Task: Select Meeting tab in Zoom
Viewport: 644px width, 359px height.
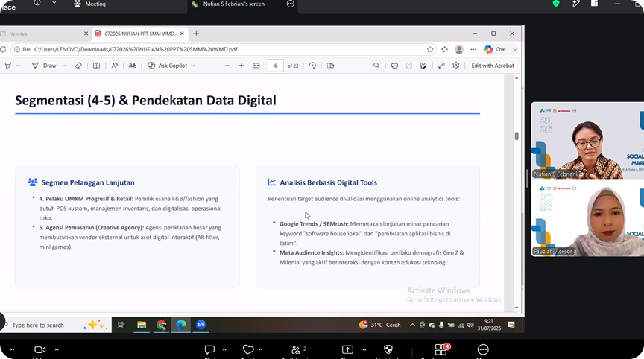Action: tap(90, 4)
